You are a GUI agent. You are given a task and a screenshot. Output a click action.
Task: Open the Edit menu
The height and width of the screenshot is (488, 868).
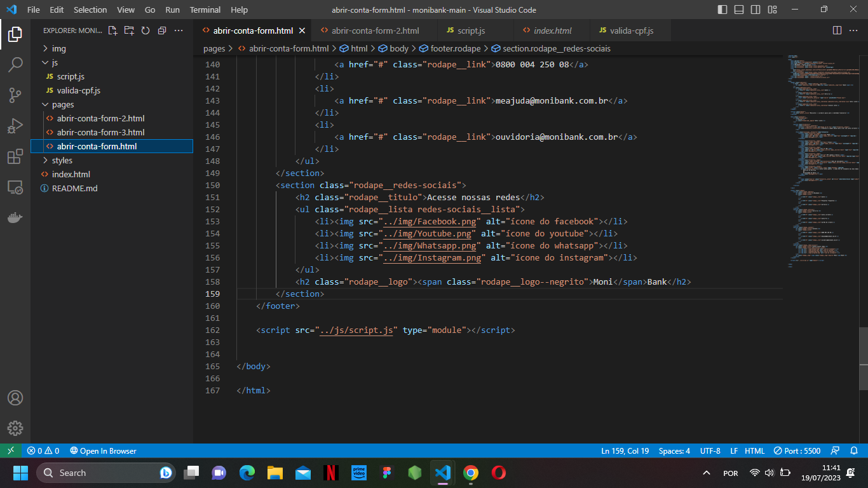point(57,10)
